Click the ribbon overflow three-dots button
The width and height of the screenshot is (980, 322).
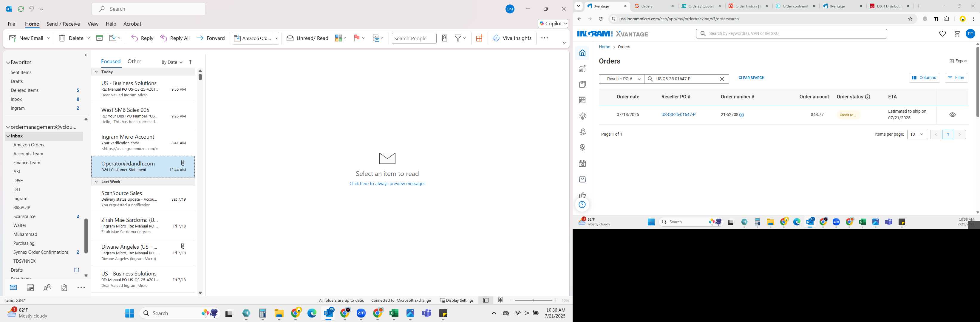click(544, 38)
